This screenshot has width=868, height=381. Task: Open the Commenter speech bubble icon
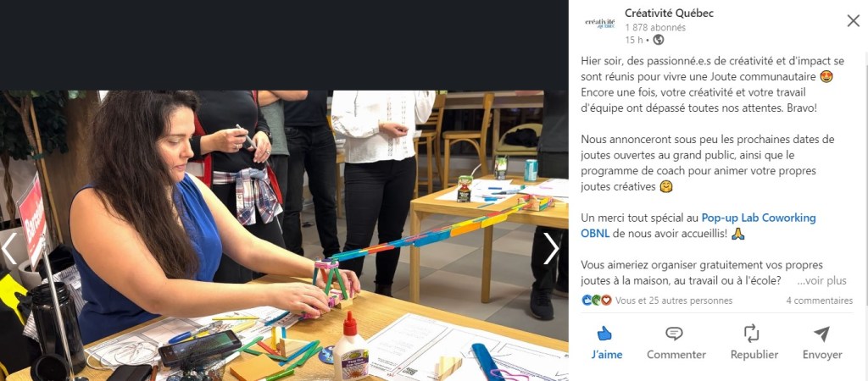click(x=674, y=334)
